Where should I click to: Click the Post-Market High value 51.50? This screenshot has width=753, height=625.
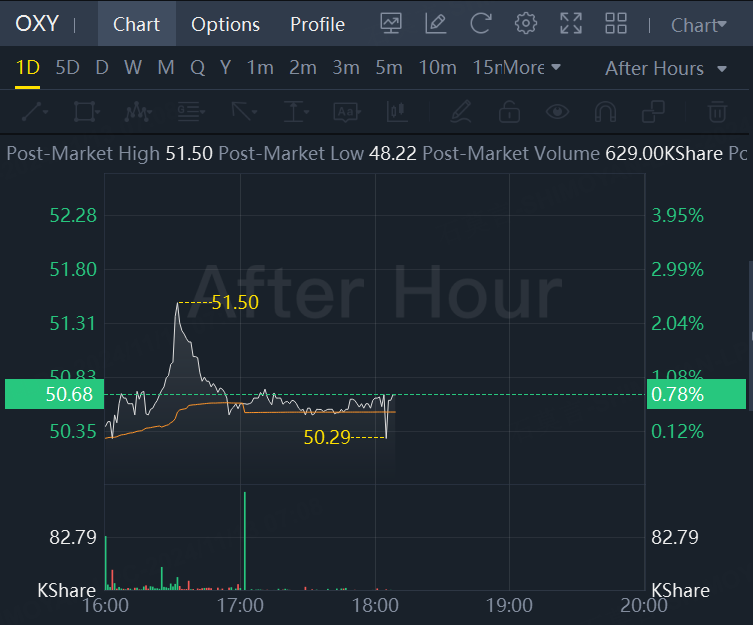click(189, 154)
